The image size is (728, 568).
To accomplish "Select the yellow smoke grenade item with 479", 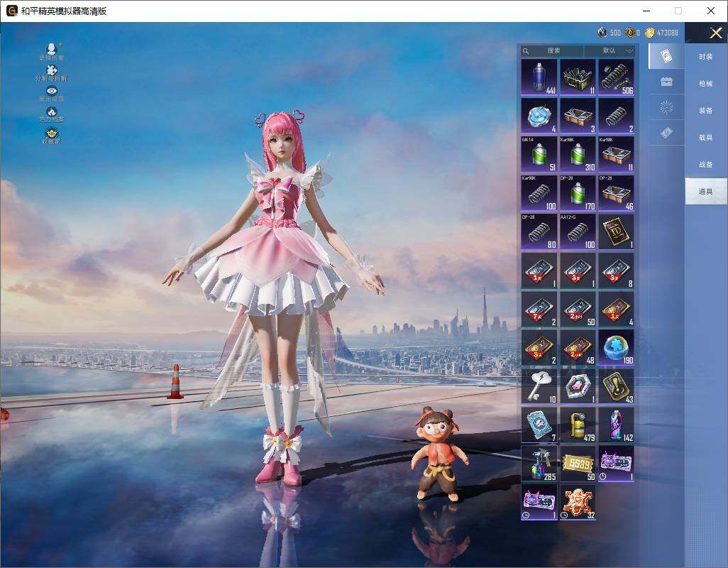I will point(578,425).
